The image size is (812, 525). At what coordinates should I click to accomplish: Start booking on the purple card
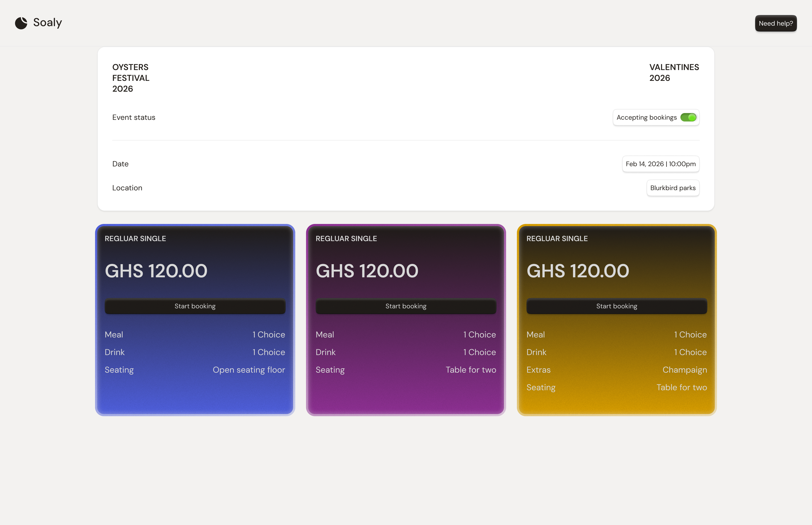pos(406,306)
